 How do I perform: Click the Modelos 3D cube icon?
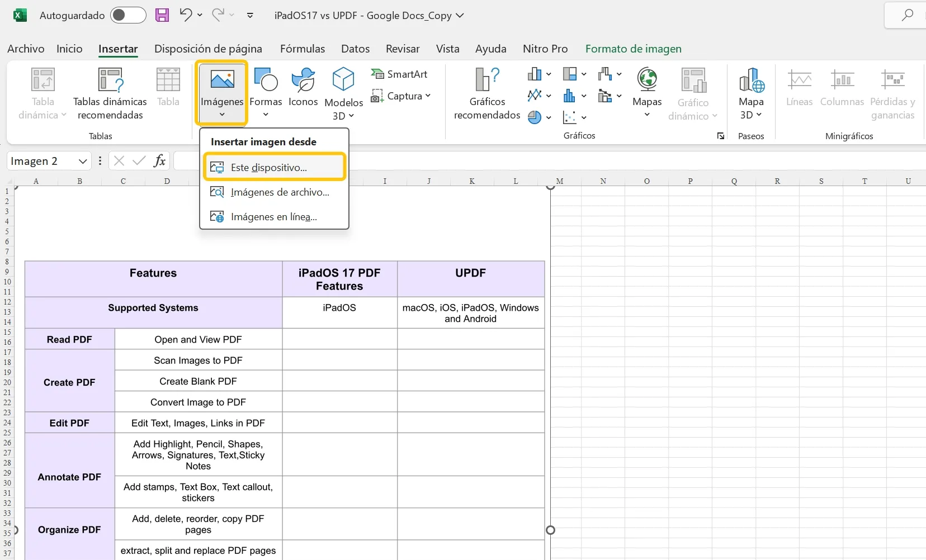(x=343, y=79)
